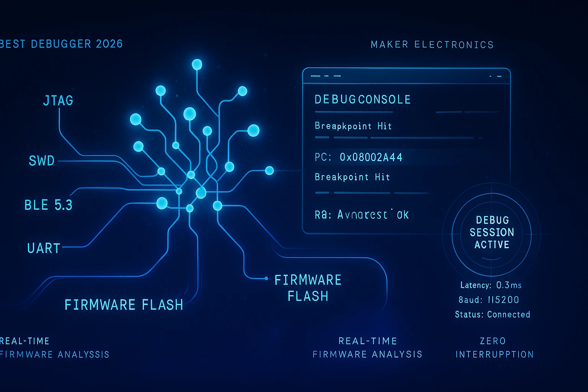588x392 pixels.
Task: Select the DEBUG CONSOLE title
Action: pos(363,100)
